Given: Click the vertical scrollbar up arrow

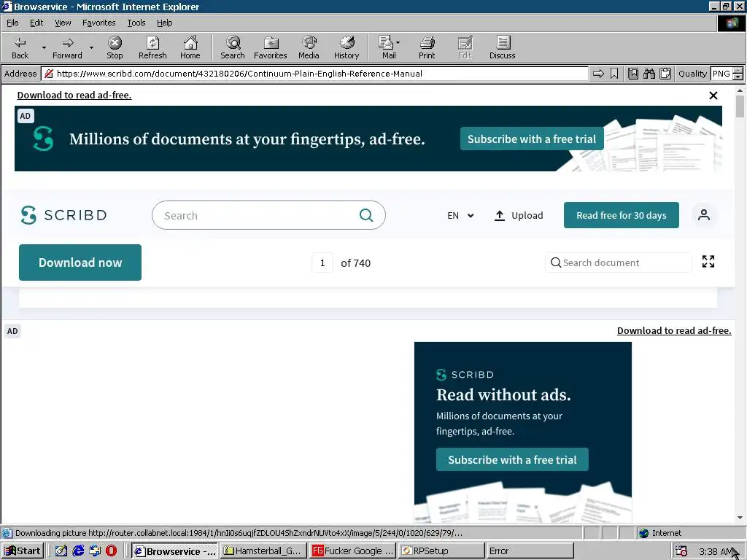Looking at the screenshot, I should (740, 90).
